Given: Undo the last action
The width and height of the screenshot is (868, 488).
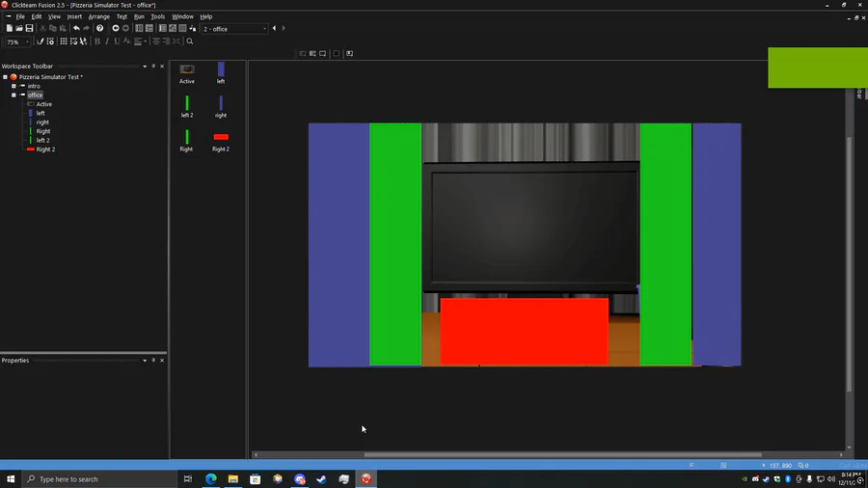Looking at the screenshot, I should coord(76,28).
